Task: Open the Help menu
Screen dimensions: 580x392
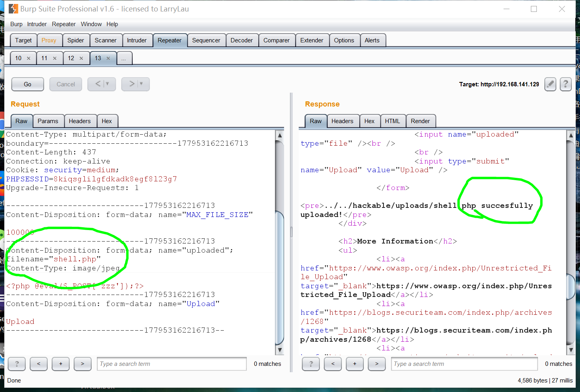Action: click(x=112, y=24)
